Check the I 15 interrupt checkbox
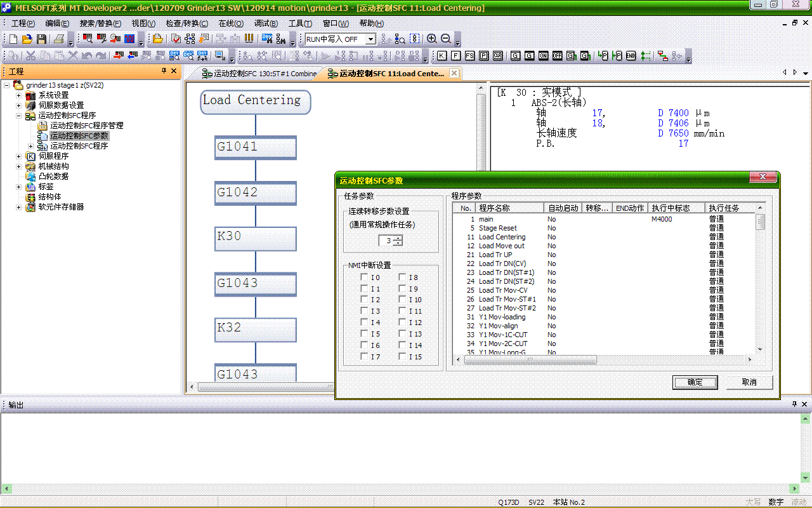Viewport: 812px width, 508px height. pyautogui.click(x=403, y=357)
